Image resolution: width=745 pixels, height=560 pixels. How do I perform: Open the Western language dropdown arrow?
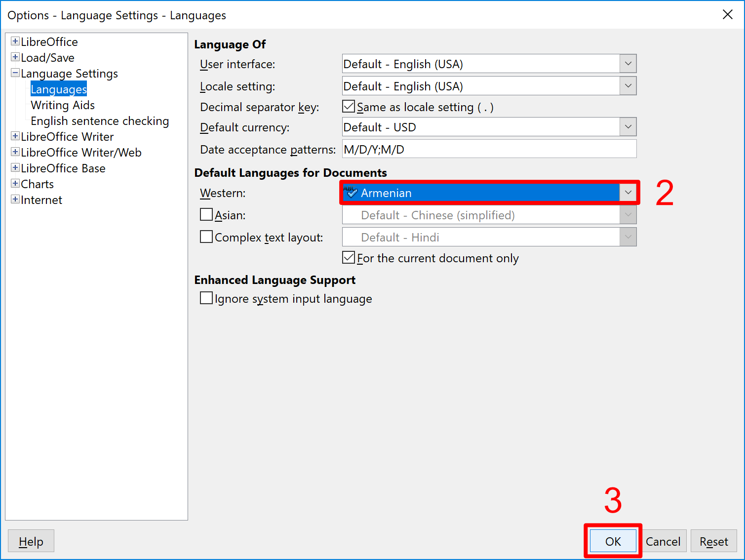point(628,193)
